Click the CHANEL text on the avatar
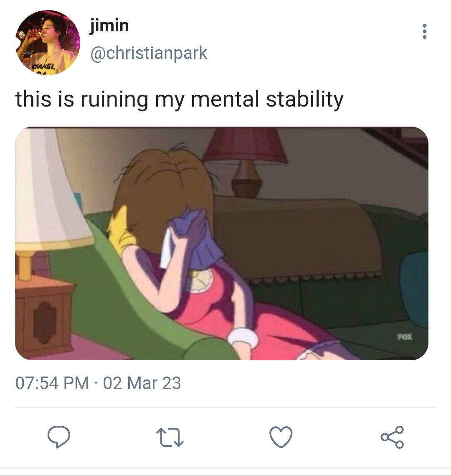This screenshot has height=476, width=451. coord(44,66)
